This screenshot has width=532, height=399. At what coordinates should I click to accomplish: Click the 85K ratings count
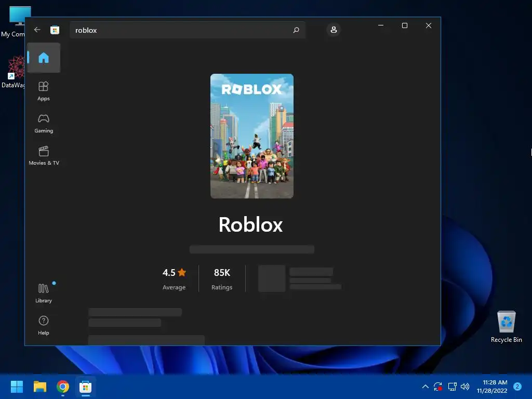click(x=222, y=279)
